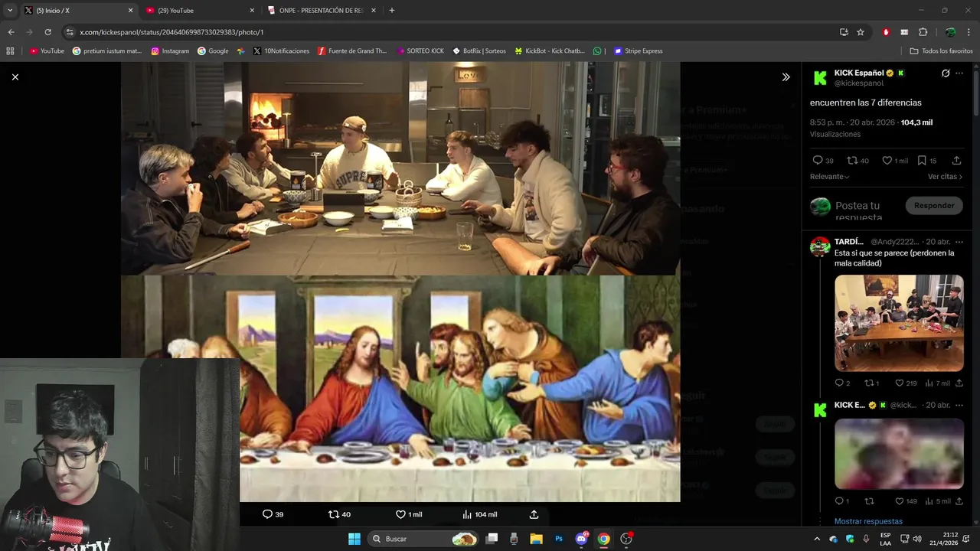Image resolution: width=980 pixels, height=551 pixels.
Task: Click the reply count icon showing 39 in the sidebar
Action: coord(818,161)
